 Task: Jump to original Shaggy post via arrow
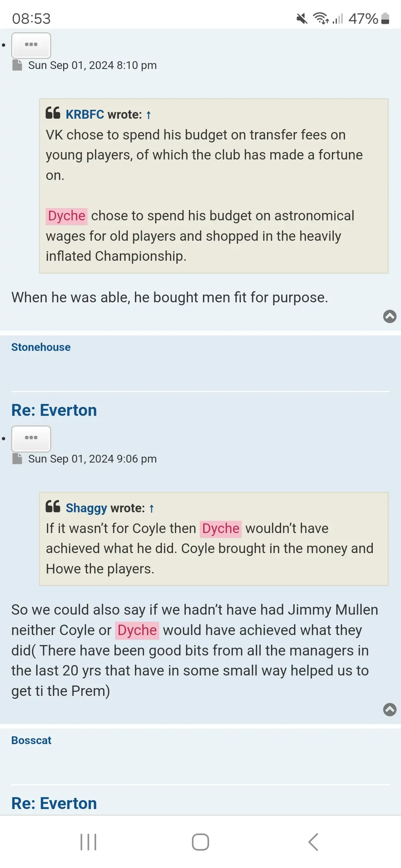[151, 509]
